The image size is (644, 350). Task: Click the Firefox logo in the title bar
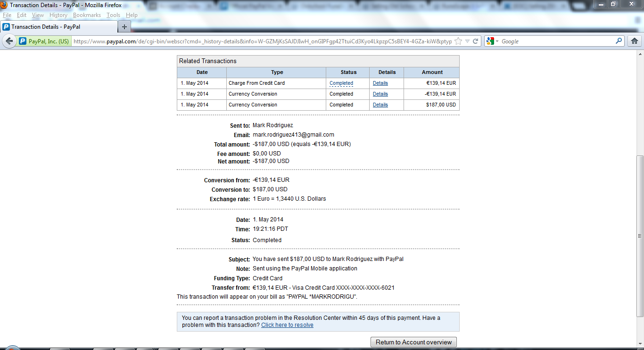4,5
